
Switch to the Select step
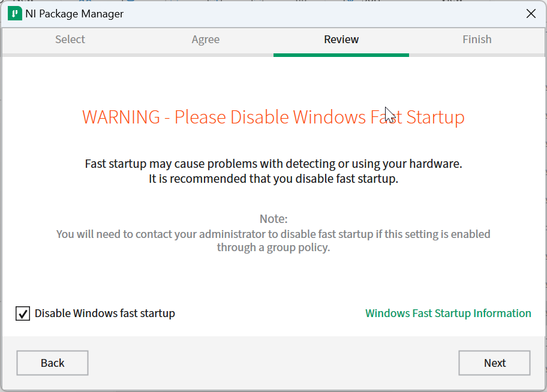click(x=70, y=40)
